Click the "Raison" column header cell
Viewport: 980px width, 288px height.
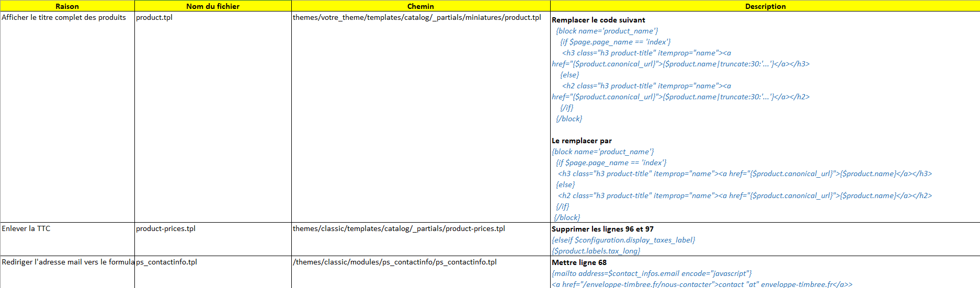pos(67,6)
